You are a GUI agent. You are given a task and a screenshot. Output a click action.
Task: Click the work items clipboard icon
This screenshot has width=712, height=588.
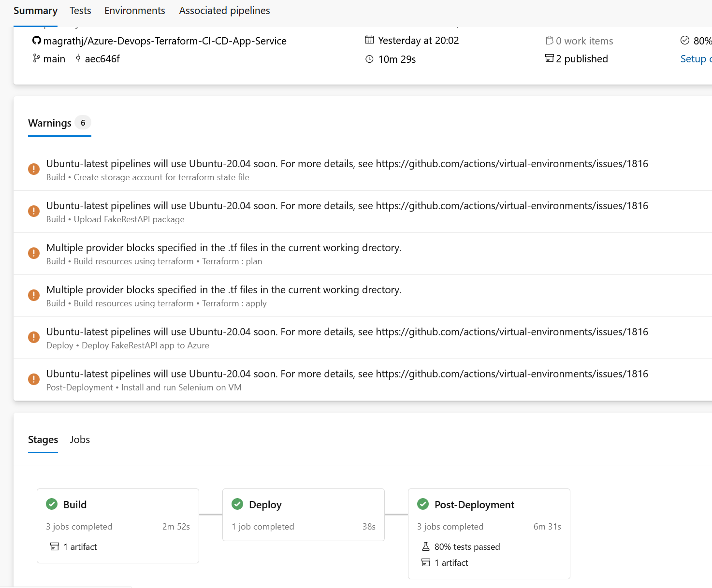550,41
